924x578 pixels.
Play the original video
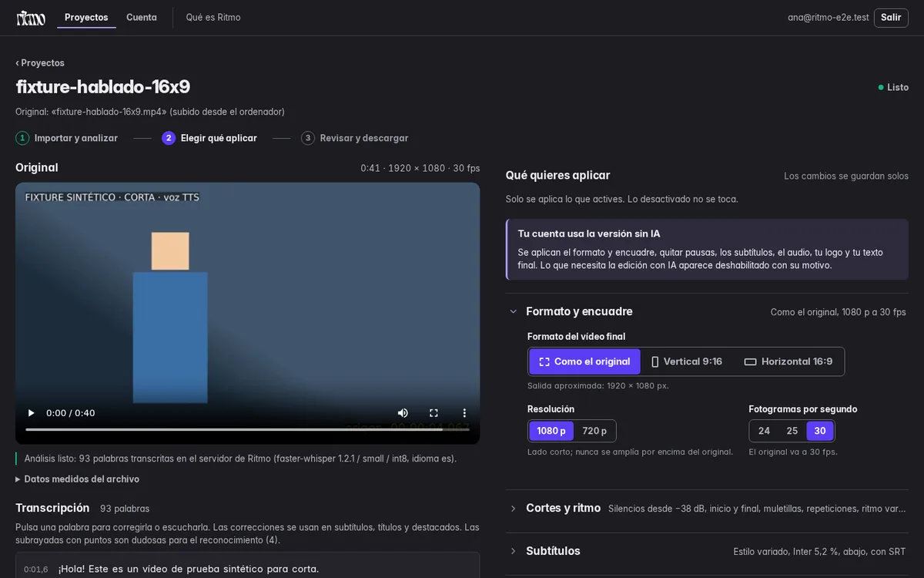[x=32, y=413]
